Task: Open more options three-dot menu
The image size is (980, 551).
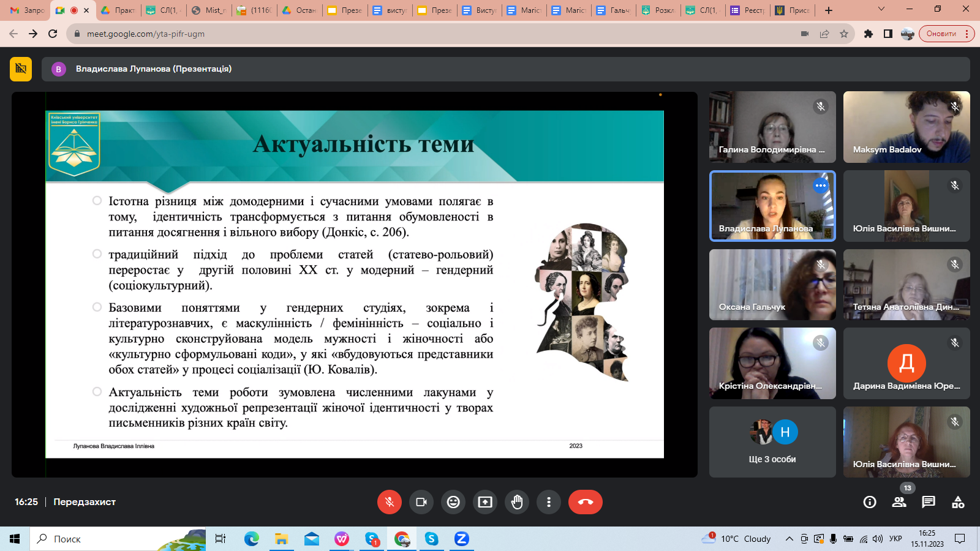Action: 549,502
